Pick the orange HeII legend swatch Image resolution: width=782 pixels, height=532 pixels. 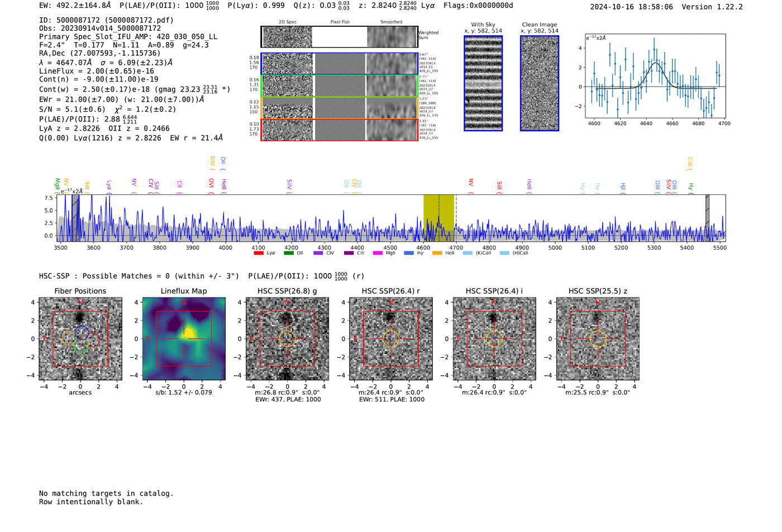tap(437, 253)
